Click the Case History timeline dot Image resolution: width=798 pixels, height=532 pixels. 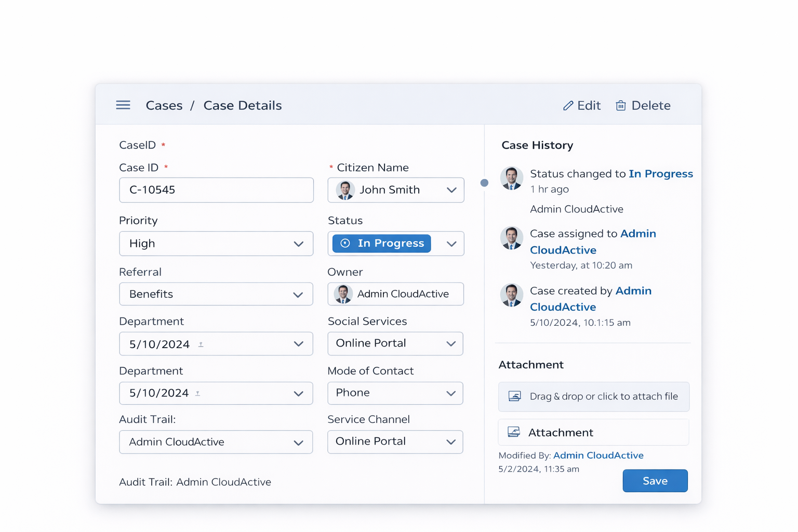pos(484,183)
